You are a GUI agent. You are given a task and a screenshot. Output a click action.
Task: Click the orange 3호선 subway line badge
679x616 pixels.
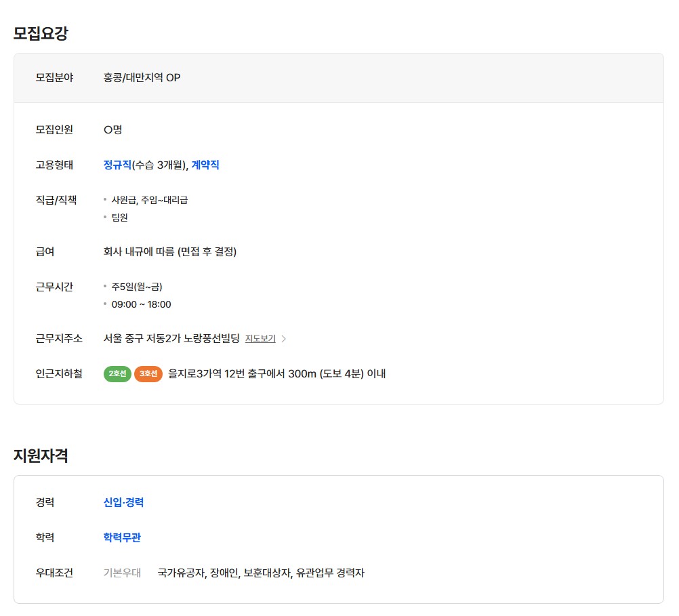(x=148, y=373)
